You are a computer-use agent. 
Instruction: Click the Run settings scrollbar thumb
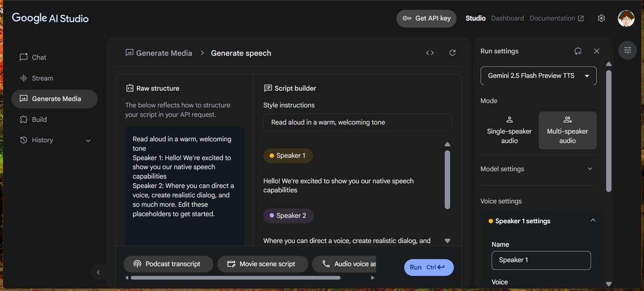tap(609, 130)
